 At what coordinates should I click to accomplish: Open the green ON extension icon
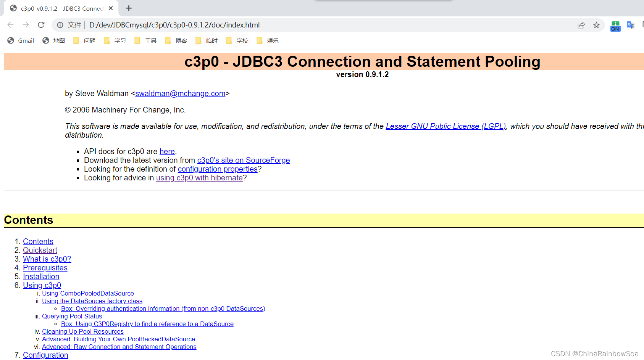(x=615, y=26)
